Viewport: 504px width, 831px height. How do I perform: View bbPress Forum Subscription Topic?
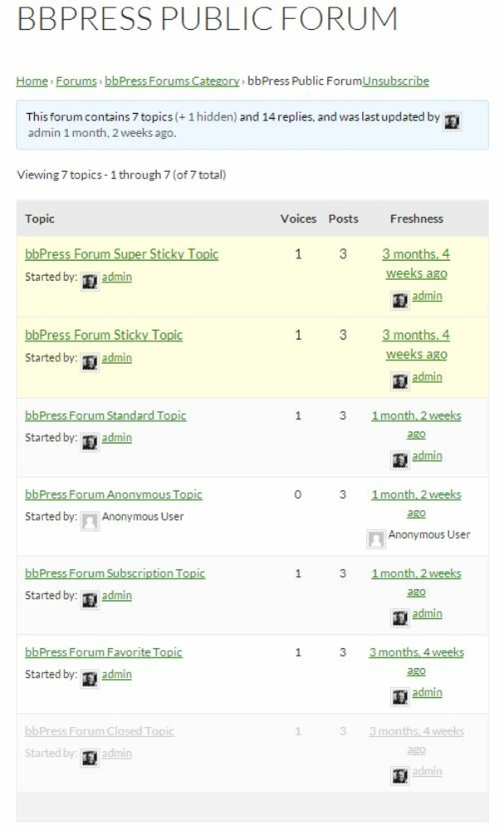click(x=115, y=574)
